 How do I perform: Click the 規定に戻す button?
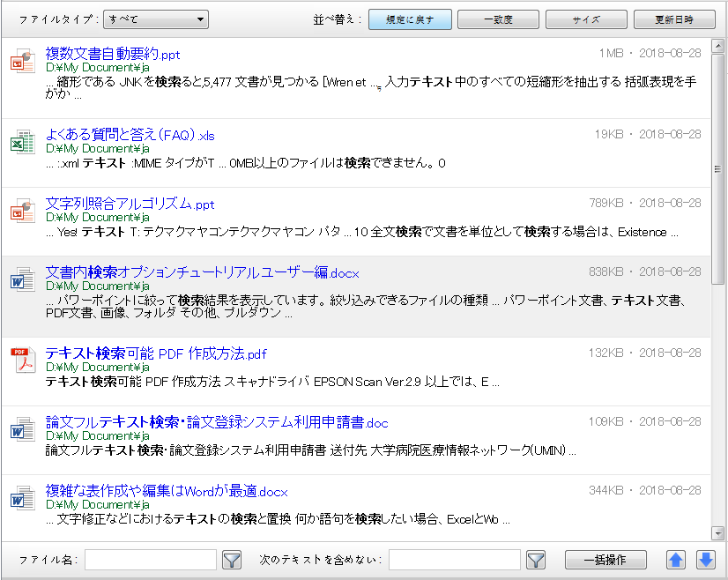pos(410,19)
